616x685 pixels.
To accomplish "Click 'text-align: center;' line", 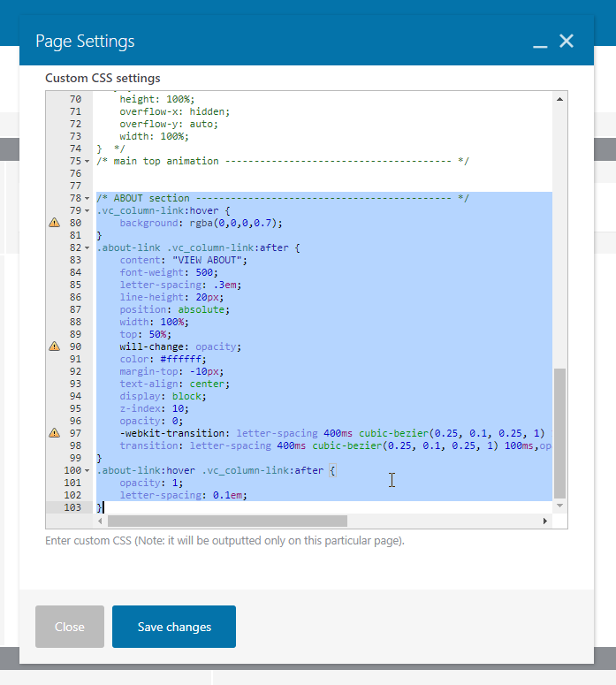I will (x=175, y=384).
